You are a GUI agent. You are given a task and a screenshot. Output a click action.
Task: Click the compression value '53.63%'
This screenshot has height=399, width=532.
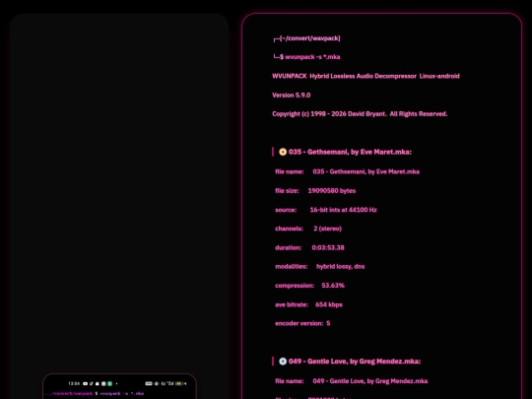click(x=333, y=286)
